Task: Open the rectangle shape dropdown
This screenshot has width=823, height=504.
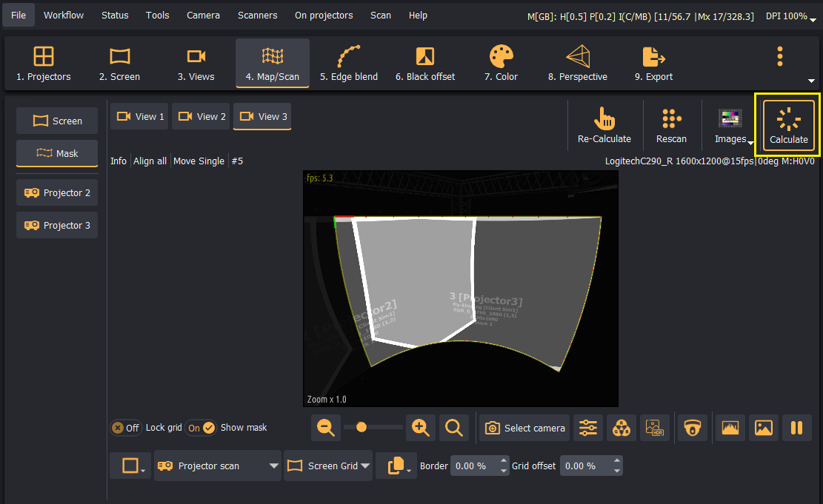Action: pos(130,466)
